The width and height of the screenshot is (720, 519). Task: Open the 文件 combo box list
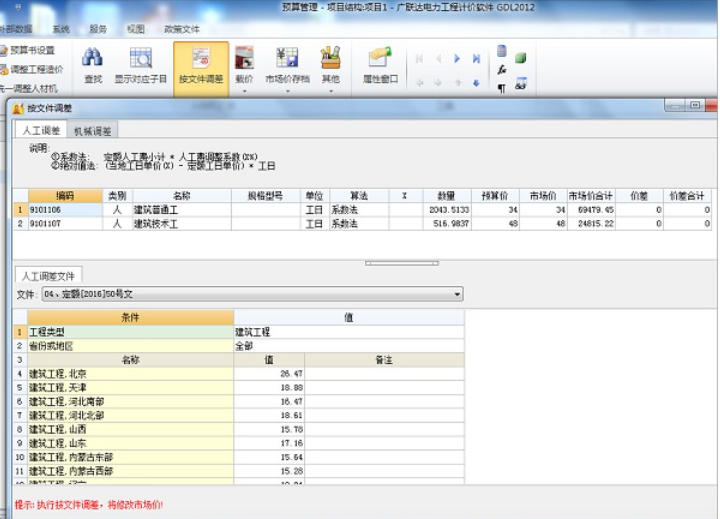click(x=457, y=295)
